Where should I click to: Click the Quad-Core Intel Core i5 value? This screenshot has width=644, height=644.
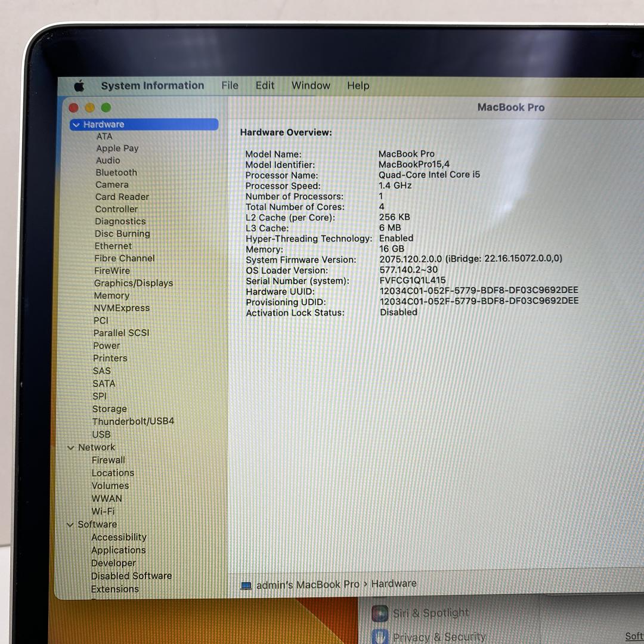(x=429, y=175)
